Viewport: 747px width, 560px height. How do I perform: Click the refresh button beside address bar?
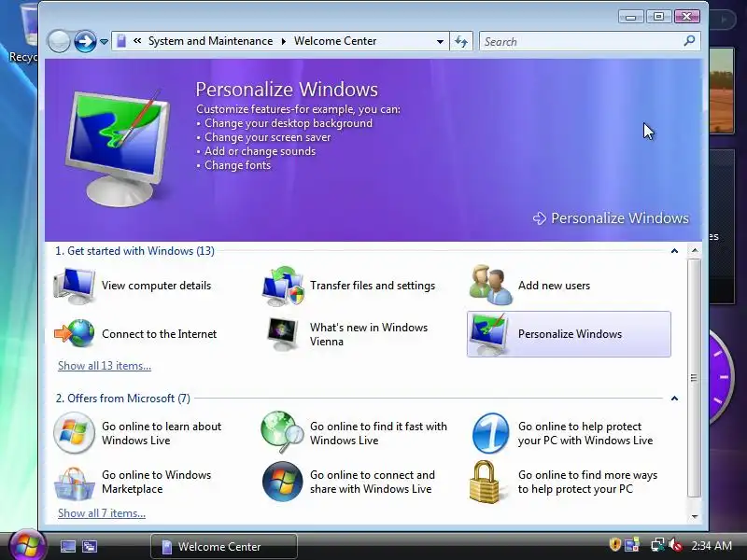[x=461, y=41]
